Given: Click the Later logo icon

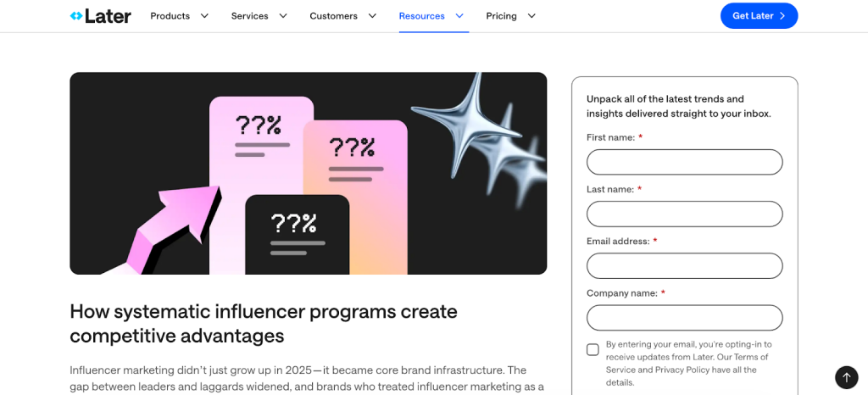Looking at the screenshot, I should coord(76,16).
